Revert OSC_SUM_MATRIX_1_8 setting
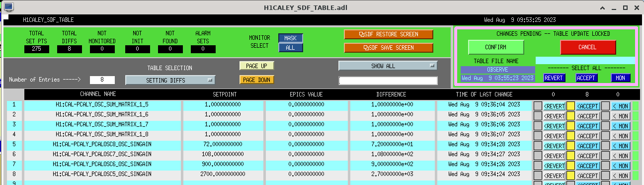The image size is (644, 185). pos(554,135)
